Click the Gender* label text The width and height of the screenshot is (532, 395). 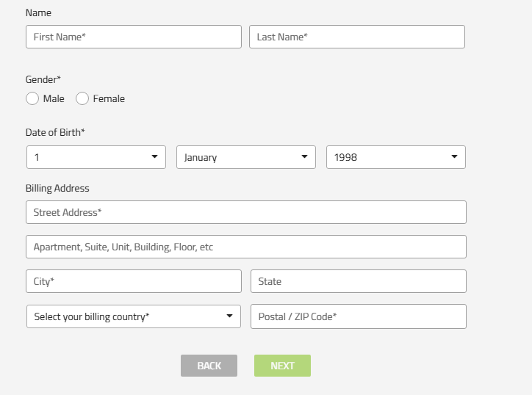[x=43, y=79]
